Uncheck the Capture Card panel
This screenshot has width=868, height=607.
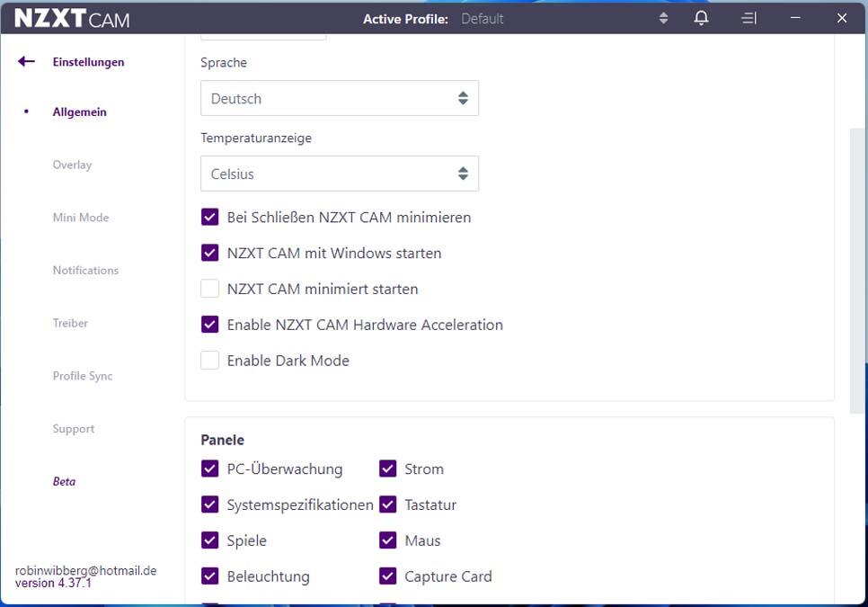point(387,576)
